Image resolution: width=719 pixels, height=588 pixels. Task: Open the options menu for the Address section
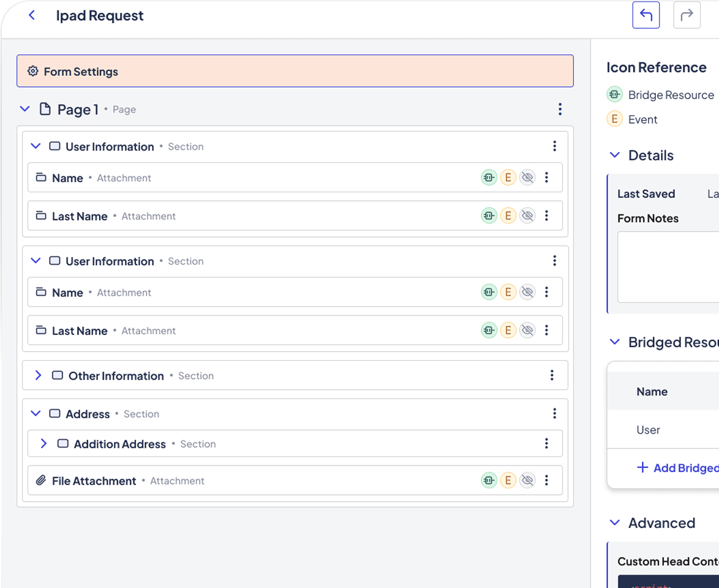tap(554, 413)
